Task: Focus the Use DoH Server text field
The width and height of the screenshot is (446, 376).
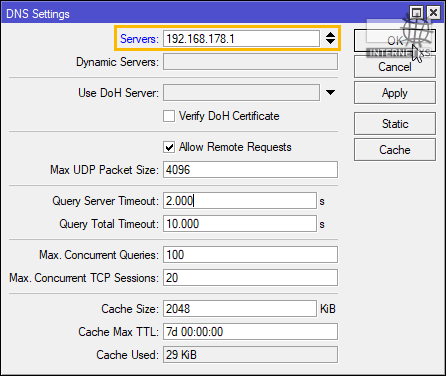Action: pos(241,92)
